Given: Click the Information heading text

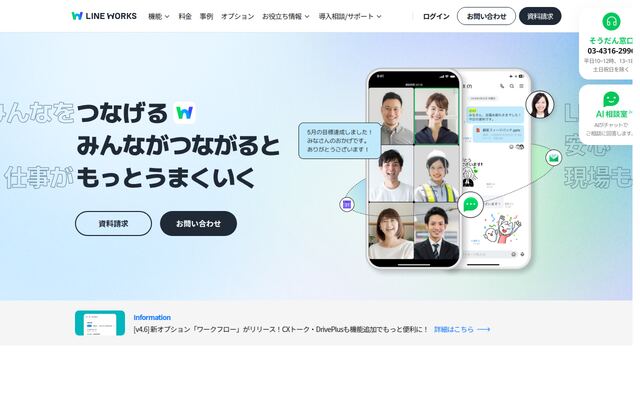Looking at the screenshot, I should [x=152, y=317].
